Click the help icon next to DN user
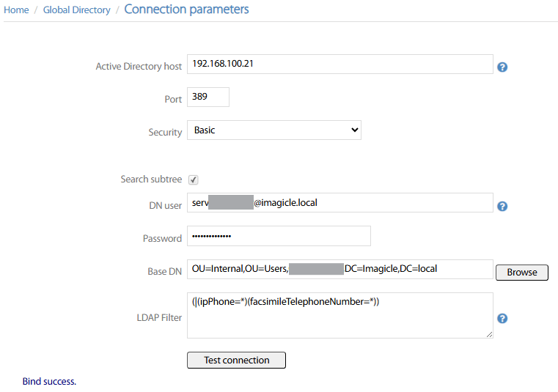Screen dimensions: 558x392 pyautogui.click(x=502, y=206)
